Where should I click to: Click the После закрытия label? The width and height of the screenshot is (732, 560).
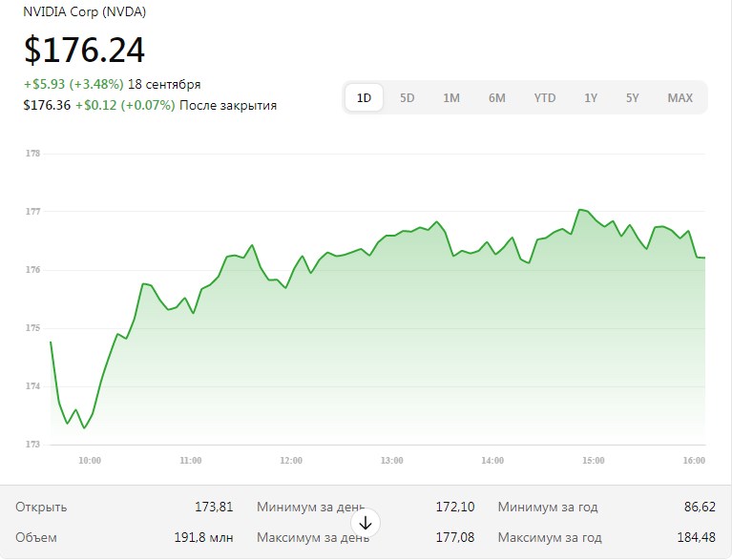228,106
